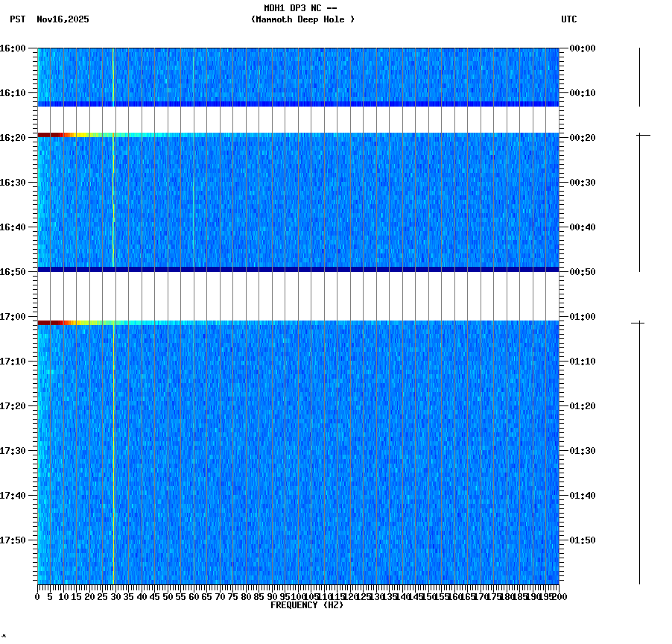Click the rightmost vertical scale bar
The width and height of the screenshot is (672, 644).
(x=639, y=447)
